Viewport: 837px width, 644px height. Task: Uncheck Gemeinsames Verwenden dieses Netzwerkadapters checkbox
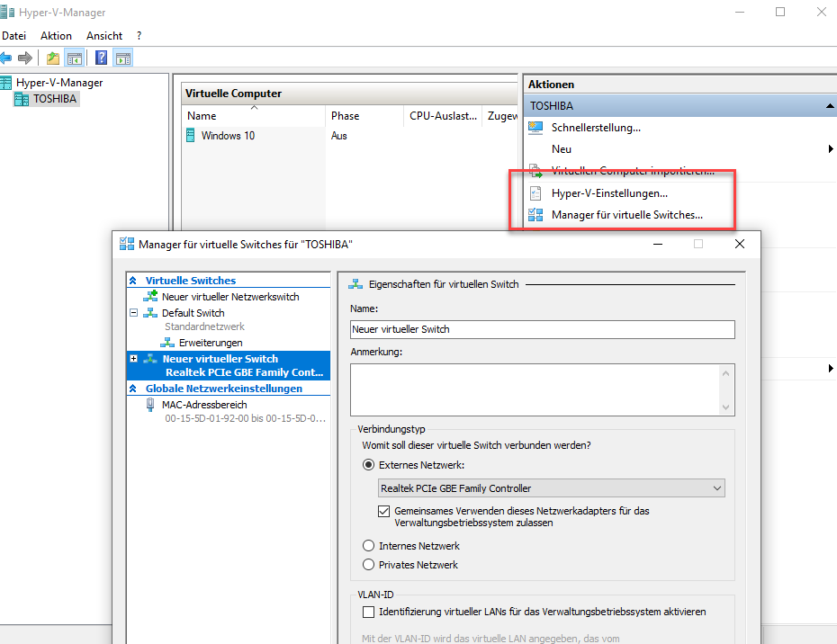(x=383, y=511)
